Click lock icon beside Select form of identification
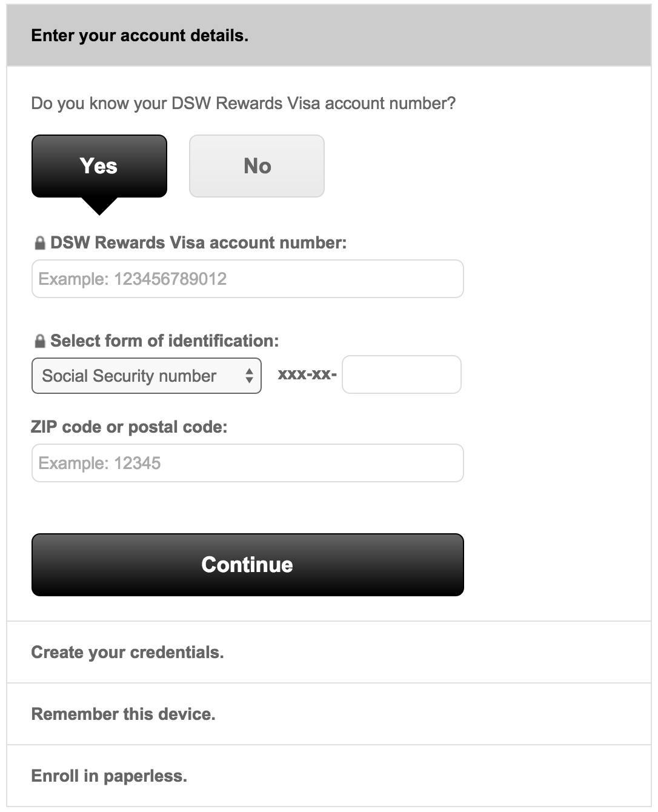 (x=40, y=342)
